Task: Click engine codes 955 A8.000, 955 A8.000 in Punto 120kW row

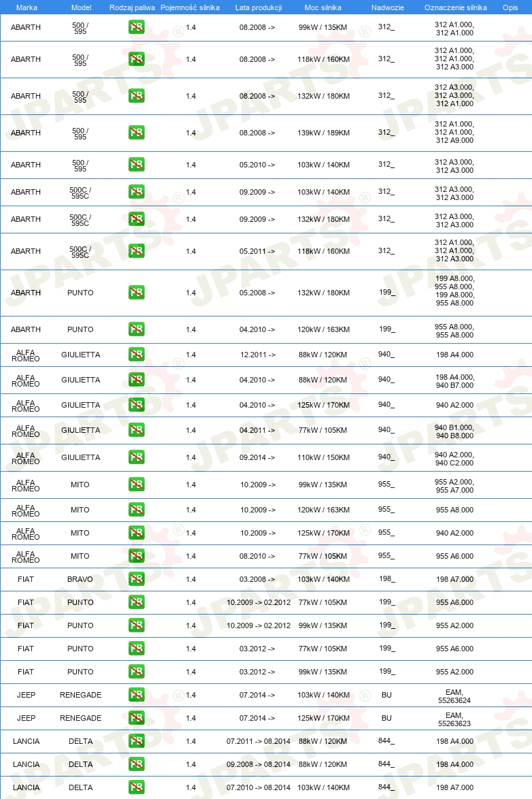Action: (x=454, y=331)
